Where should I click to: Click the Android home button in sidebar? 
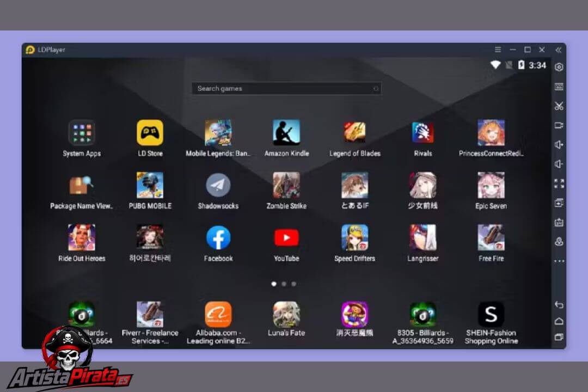[559, 321]
